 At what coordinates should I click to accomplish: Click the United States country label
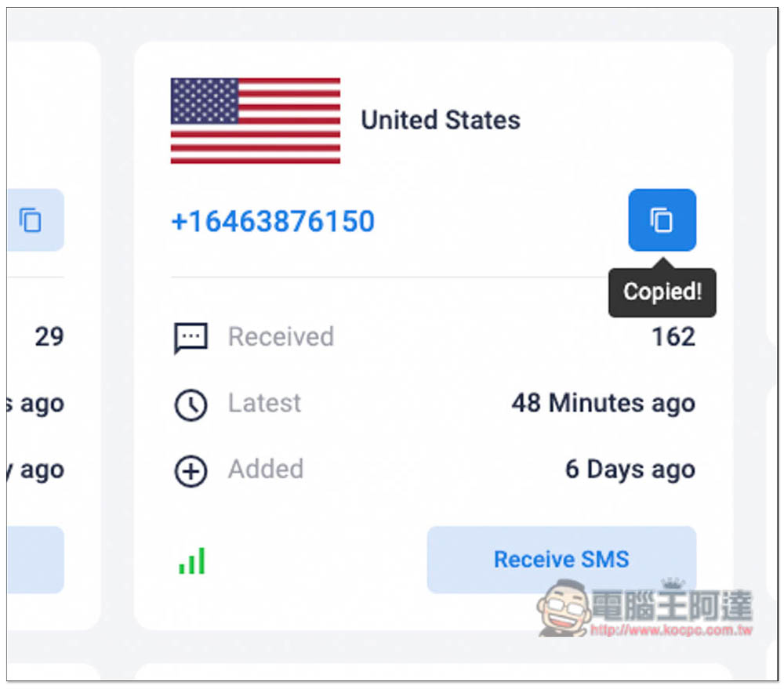441,120
